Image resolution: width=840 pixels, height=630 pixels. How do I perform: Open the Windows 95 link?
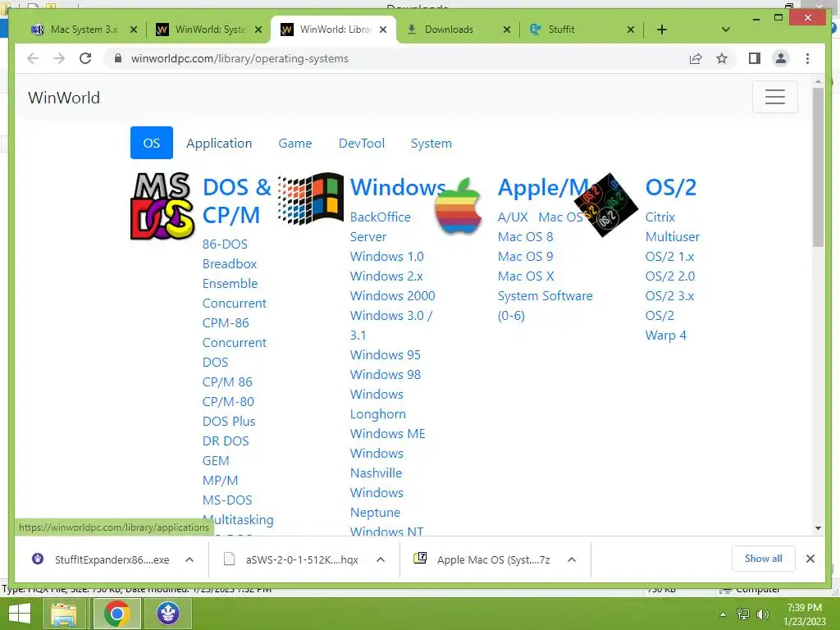(x=386, y=354)
